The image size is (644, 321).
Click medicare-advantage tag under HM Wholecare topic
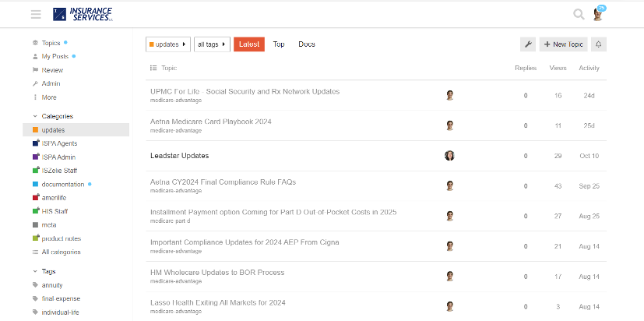click(176, 281)
